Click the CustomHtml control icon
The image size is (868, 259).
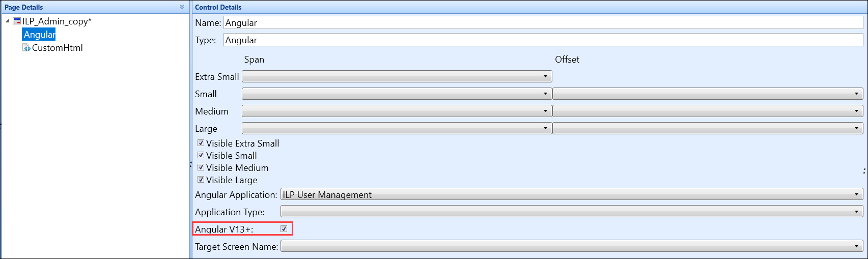(26, 48)
